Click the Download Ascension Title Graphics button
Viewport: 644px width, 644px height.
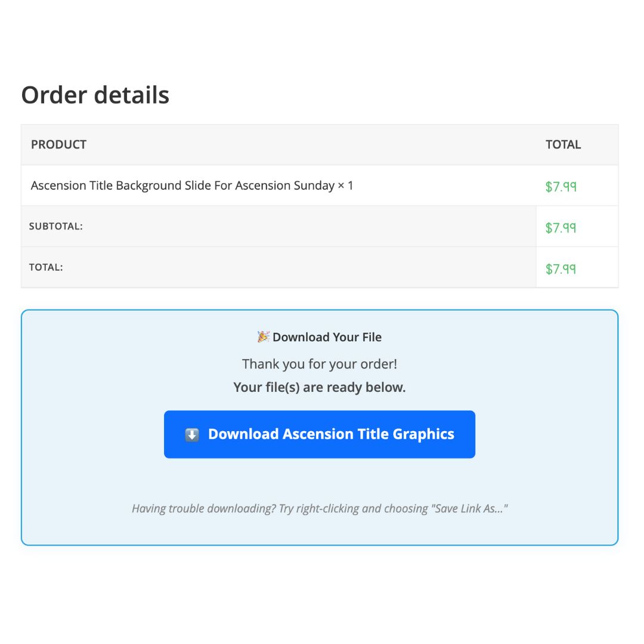[x=319, y=434]
